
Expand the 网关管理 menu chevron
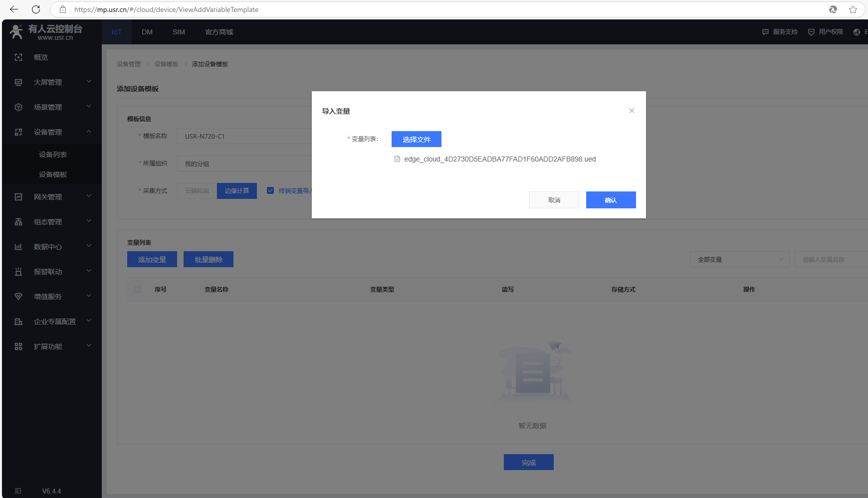89,196
